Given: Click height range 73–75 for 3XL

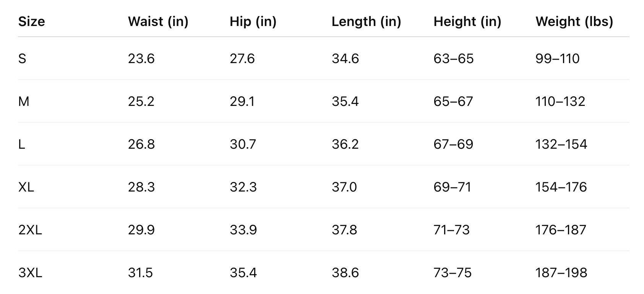Looking at the screenshot, I should (x=452, y=273).
